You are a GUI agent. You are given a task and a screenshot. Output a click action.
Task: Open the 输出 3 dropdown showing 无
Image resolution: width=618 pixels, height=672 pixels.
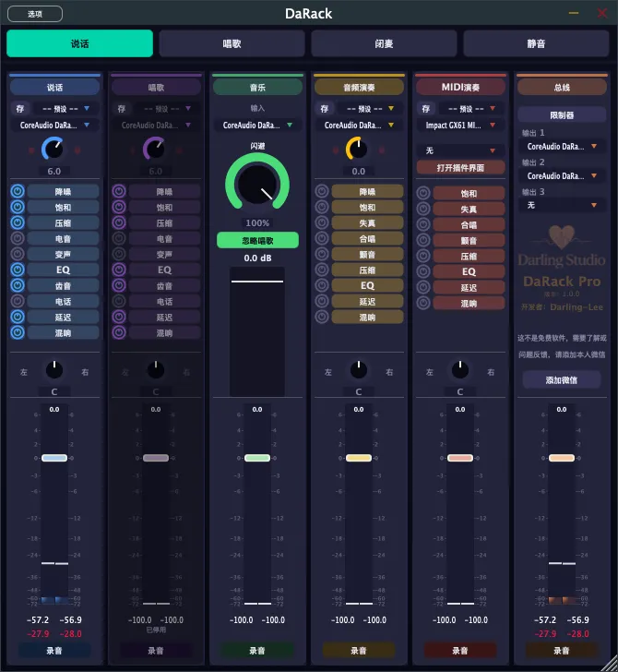[562, 205]
